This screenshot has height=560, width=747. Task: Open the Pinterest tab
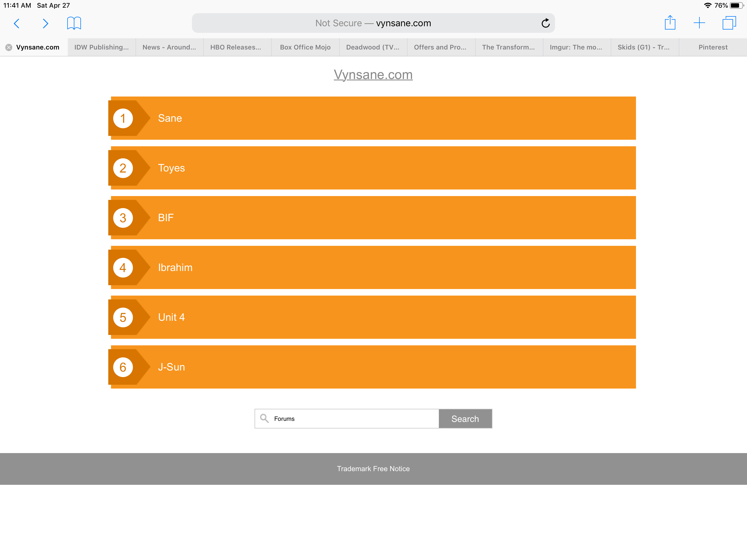713,47
